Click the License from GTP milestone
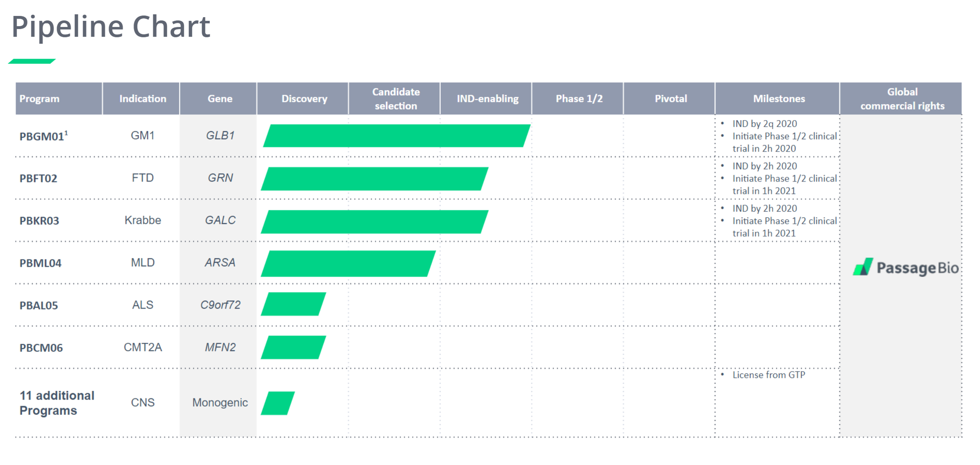The image size is (980, 465). [768, 375]
